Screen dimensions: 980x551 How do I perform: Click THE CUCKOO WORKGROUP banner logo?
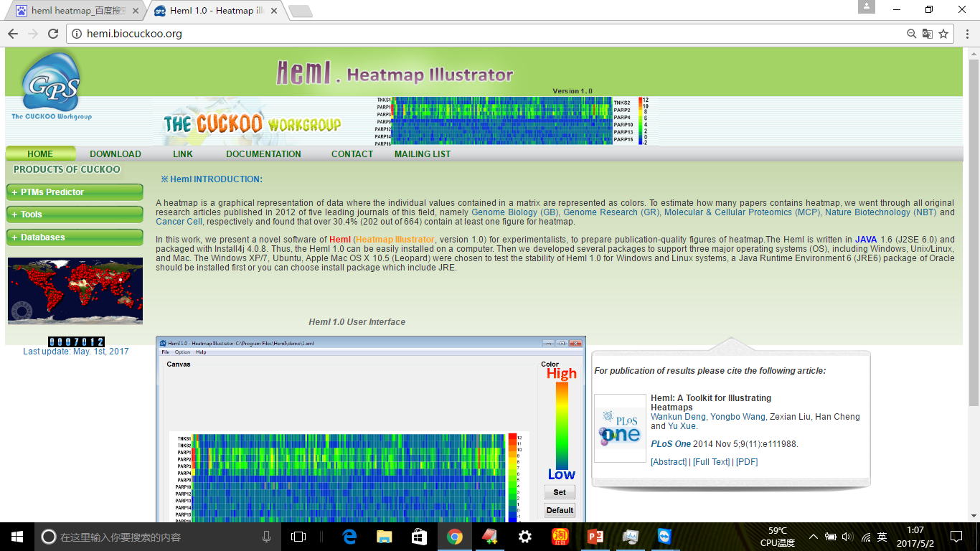point(252,123)
